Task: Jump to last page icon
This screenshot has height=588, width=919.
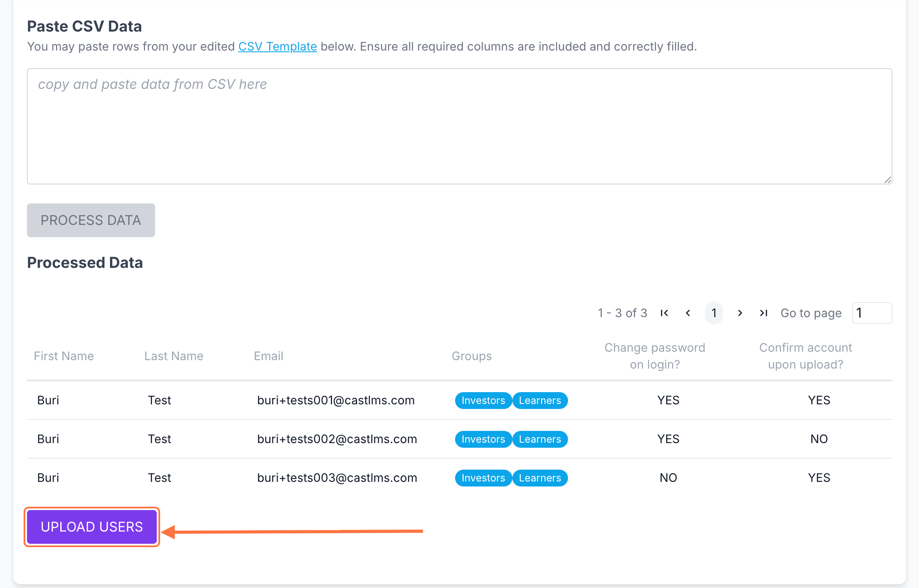Action: tap(764, 313)
